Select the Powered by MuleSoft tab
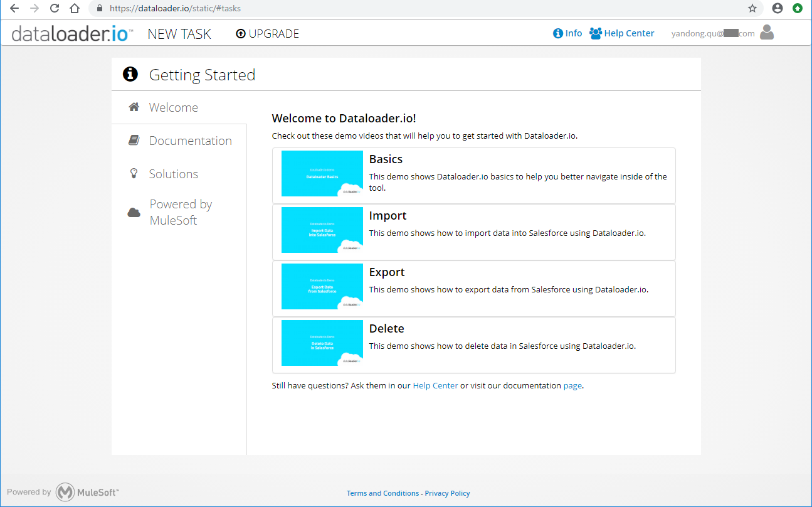The height and width of the screenshot is (507, 812). pos(179,212)
